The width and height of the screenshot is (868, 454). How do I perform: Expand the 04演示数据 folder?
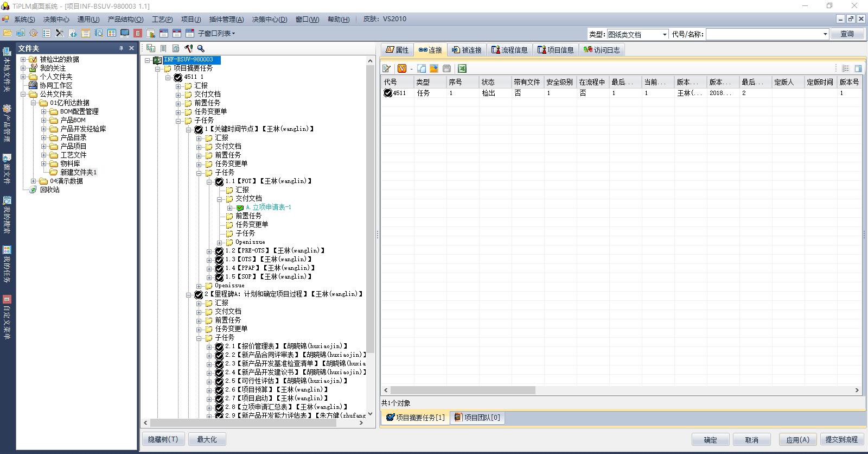(x=34, y=181)
